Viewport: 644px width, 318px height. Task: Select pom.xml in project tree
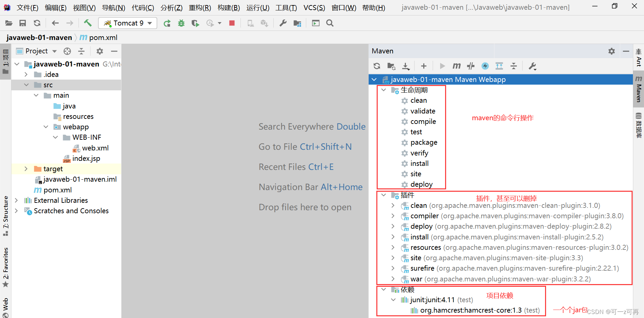pos(53,190)
